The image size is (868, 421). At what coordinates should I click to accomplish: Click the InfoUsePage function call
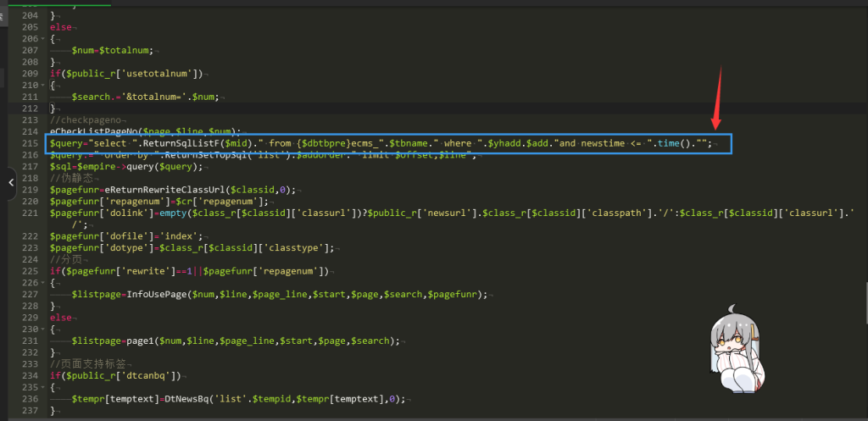tap(157, 294)
